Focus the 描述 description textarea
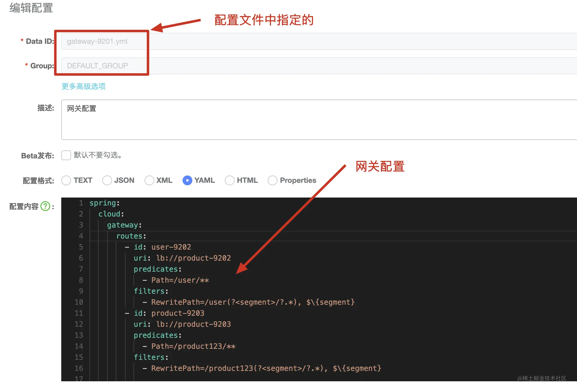This screenshot has width=577, height=392. point(319,120)
